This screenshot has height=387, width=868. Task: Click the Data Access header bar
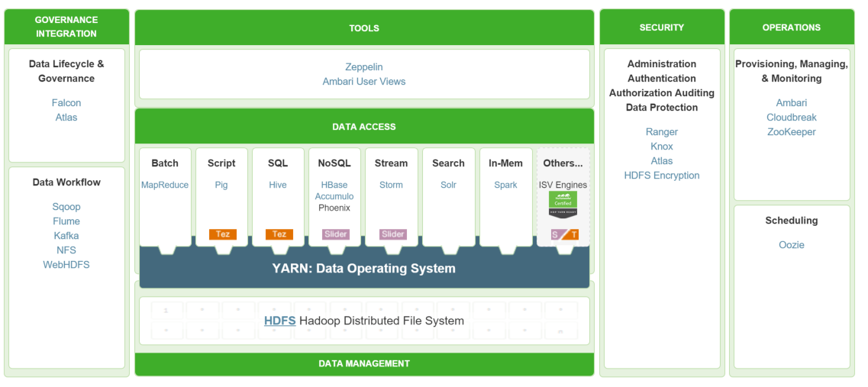pyautogui.click(x=364, y=126)
